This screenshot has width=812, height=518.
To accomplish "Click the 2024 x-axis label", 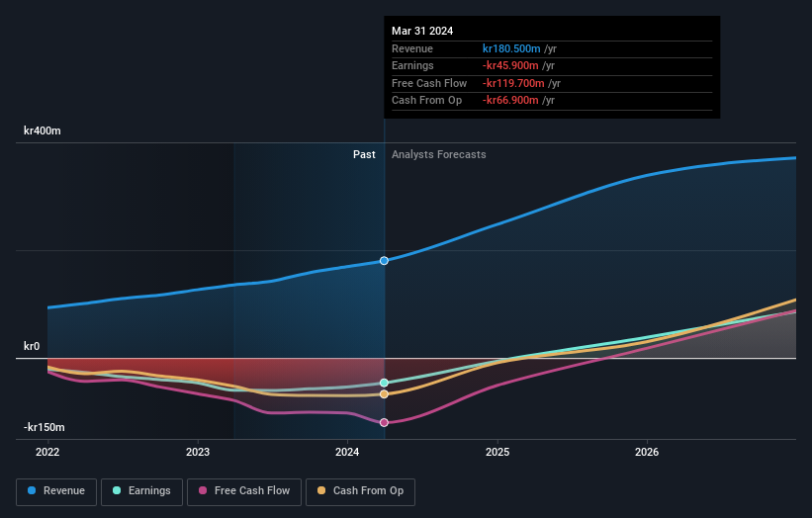I will tap(347, 453).
